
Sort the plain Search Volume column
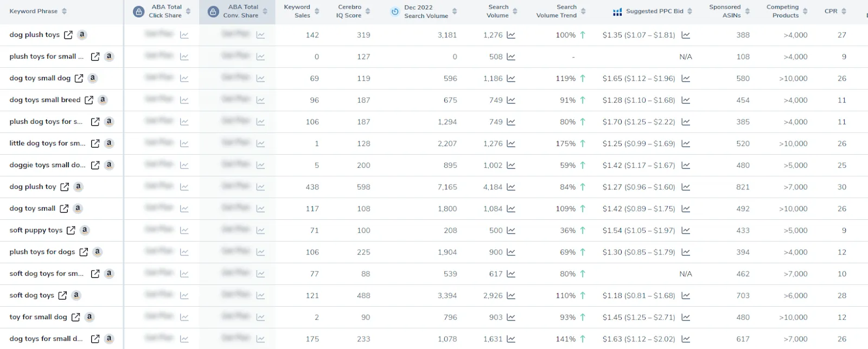coord(515,11)
